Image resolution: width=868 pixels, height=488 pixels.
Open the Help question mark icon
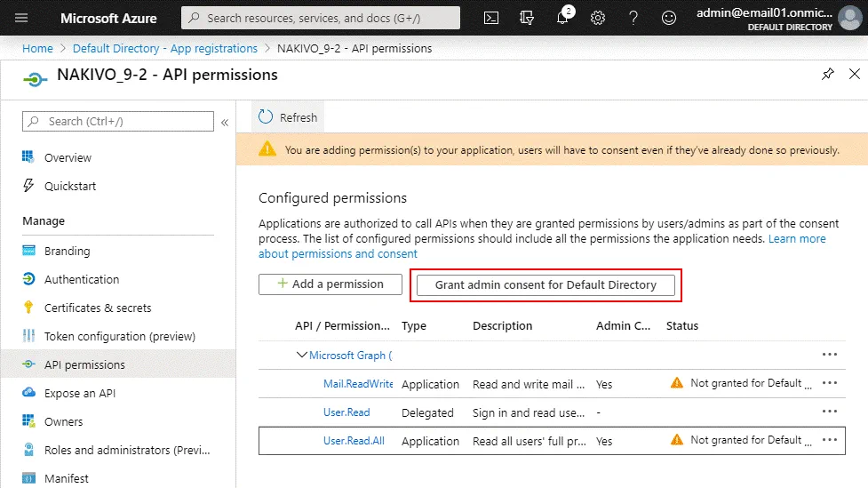coord(633,18)
